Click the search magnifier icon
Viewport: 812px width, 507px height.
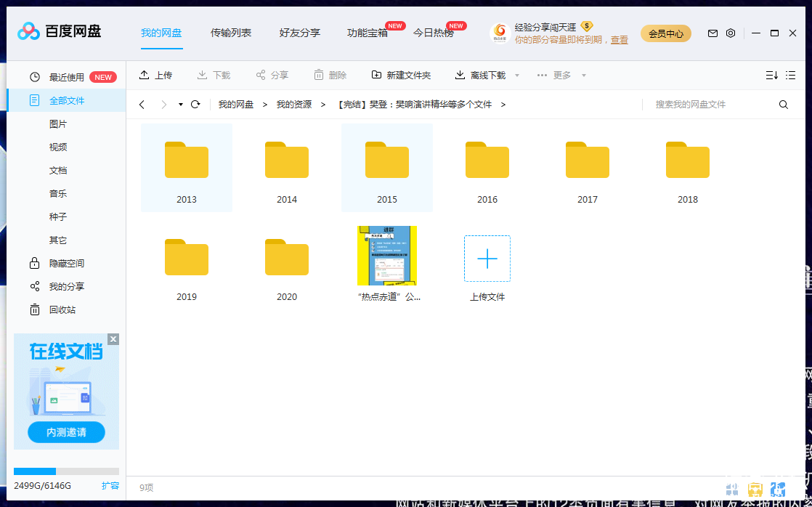[784, 105]
